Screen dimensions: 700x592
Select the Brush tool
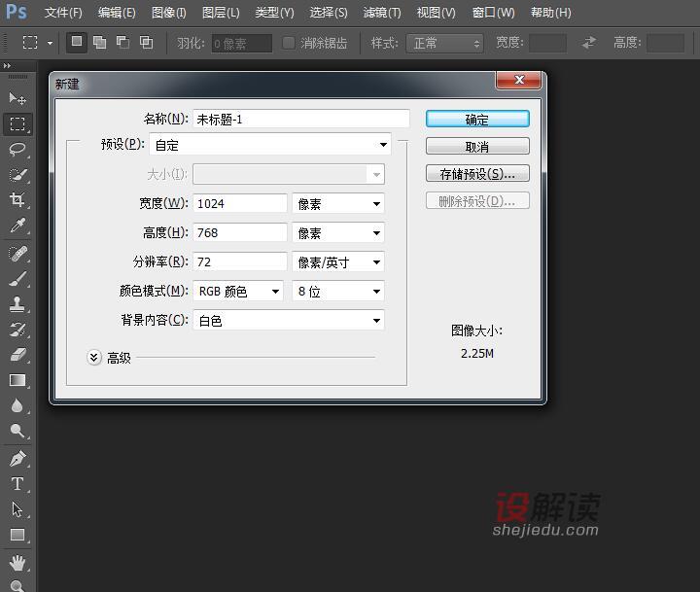[17, 279]
